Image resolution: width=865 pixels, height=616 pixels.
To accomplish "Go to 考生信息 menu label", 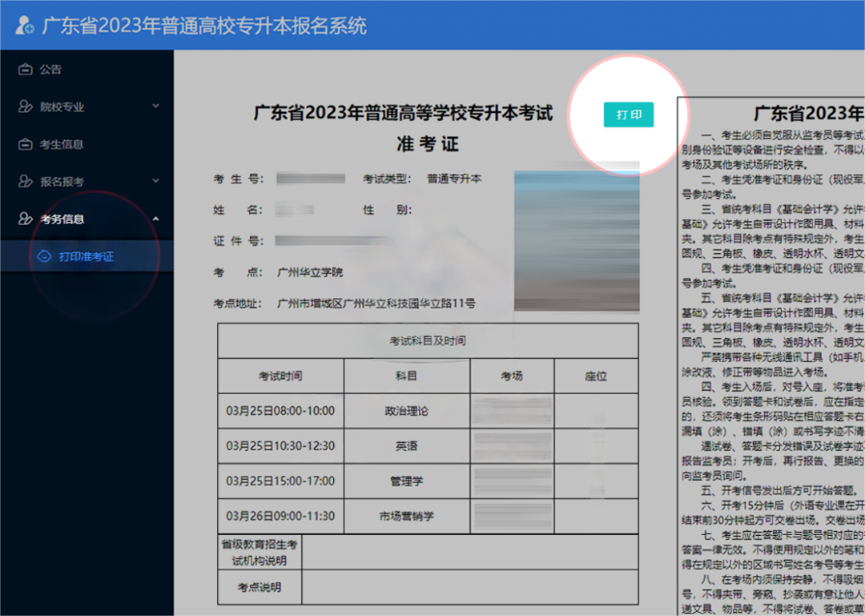I will tap(62, 144).
